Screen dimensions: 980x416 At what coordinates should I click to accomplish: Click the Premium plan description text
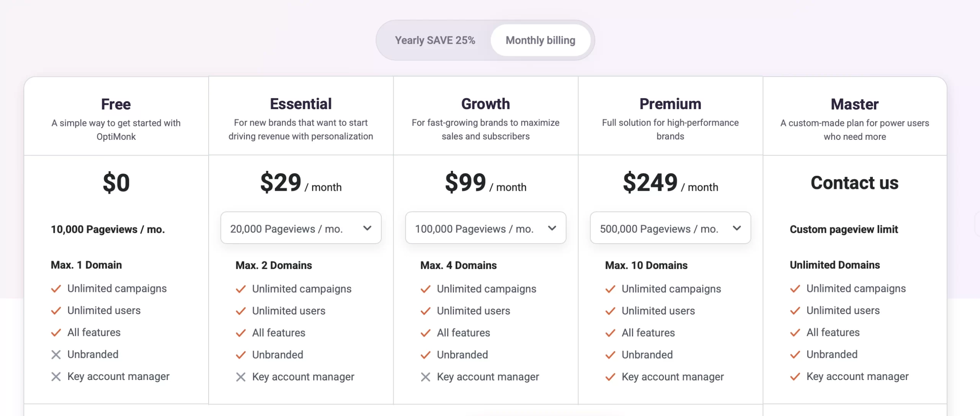(670, 129)
